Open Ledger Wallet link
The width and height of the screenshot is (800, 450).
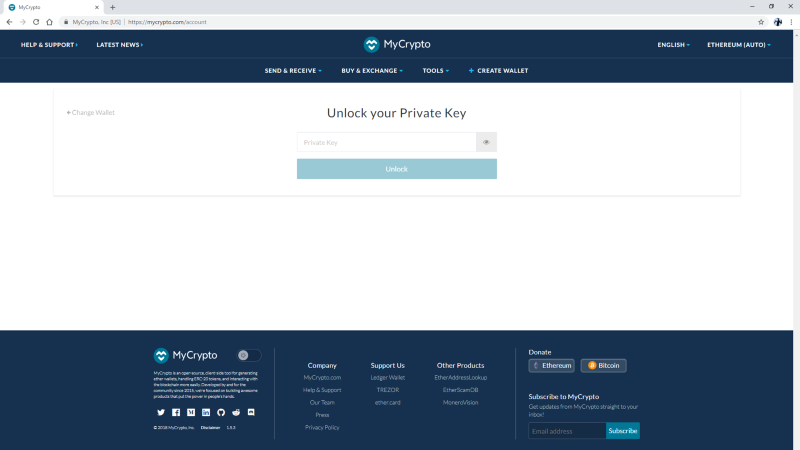(x=388, y=378)
